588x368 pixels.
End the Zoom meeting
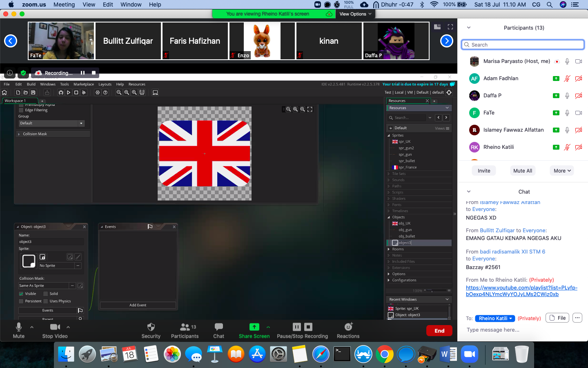coord(439,331)
